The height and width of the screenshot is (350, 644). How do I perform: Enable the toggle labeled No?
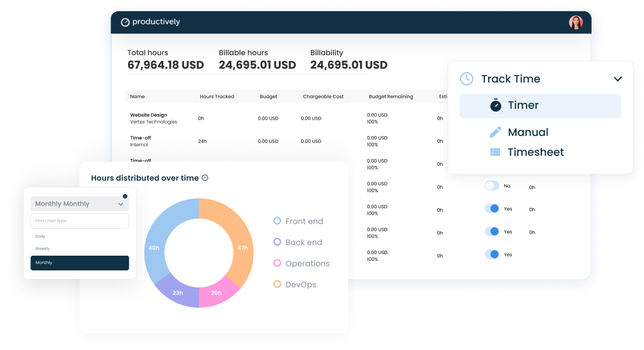(x=492, y=186)
